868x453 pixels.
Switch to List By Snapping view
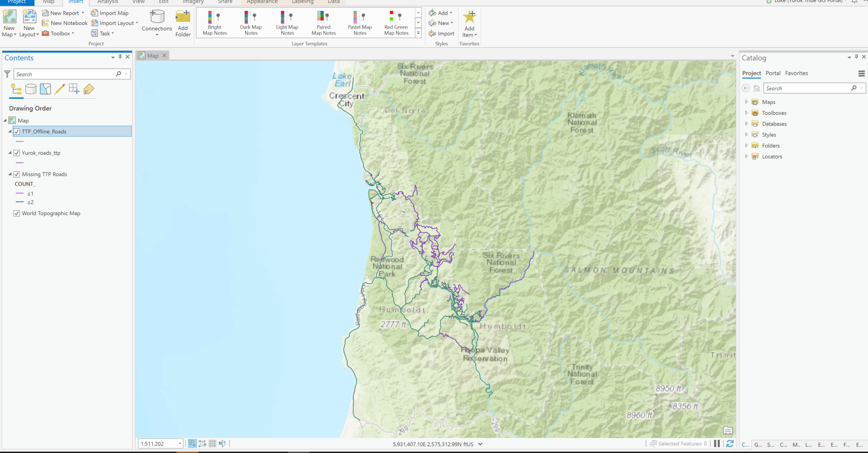pos(74,89)
